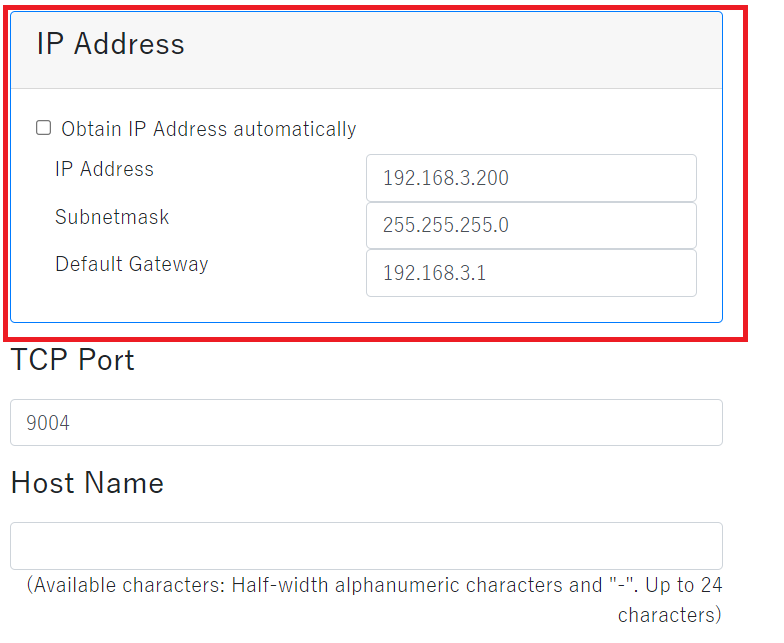Focus the TCP Port input field
Image resolution: width=784 pixels, height=643 pixels.
(366, 423)
